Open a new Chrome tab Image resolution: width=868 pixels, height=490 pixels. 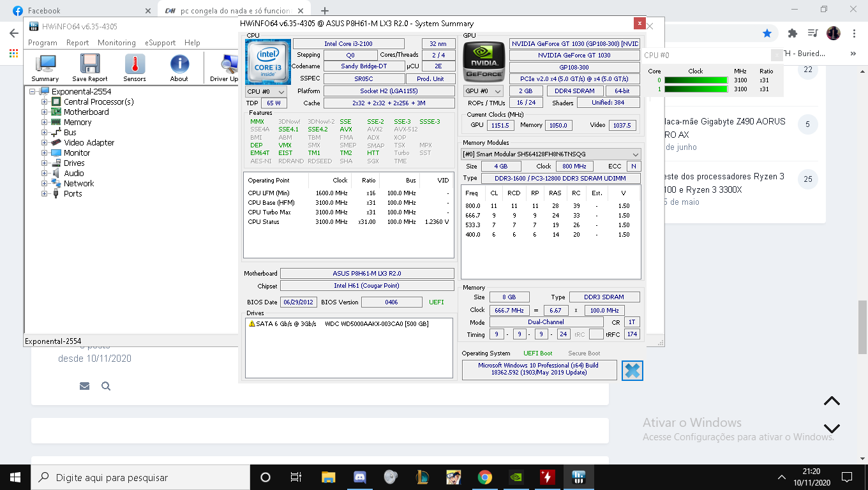point(324,10)
